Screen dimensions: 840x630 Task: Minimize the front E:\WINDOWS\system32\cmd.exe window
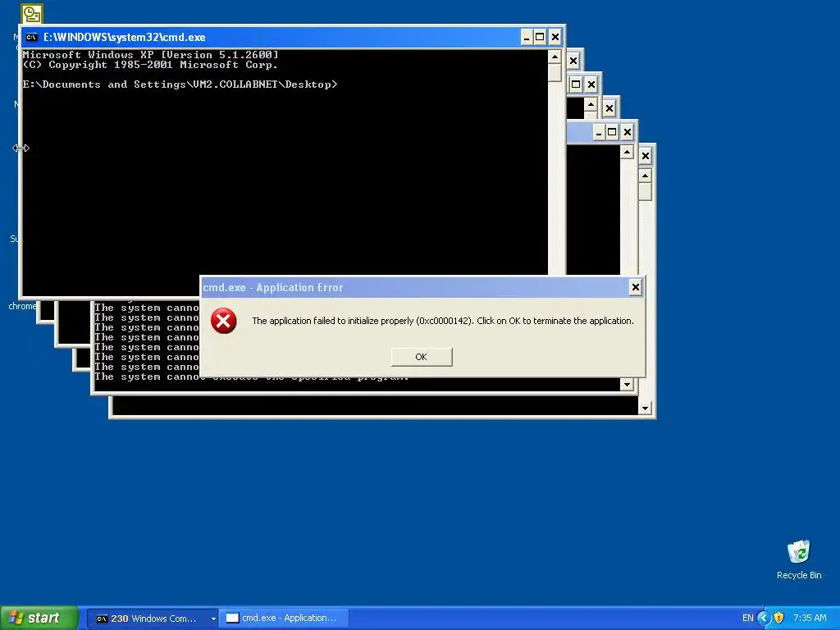526,37
